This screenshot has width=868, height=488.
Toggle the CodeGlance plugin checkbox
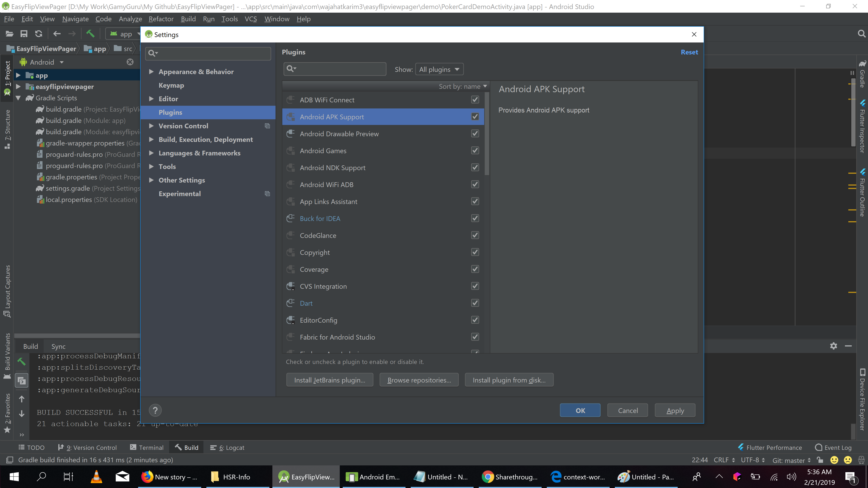(x=475, y=235)
